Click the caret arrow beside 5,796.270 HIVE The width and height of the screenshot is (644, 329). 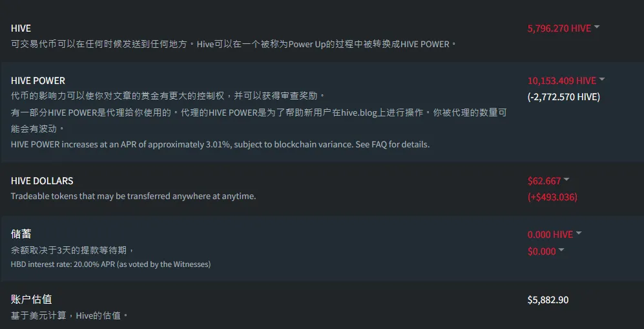click(597, 27)
